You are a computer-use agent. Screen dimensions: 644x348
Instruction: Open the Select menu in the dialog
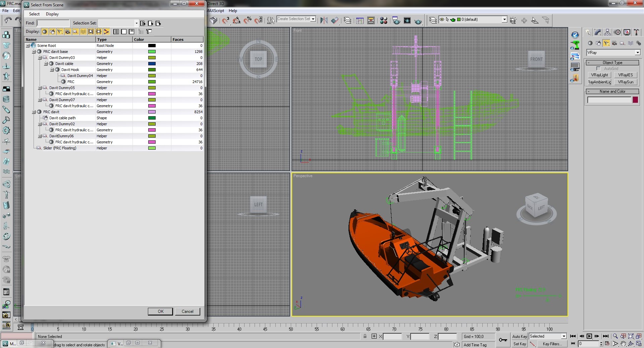(34, 14)
